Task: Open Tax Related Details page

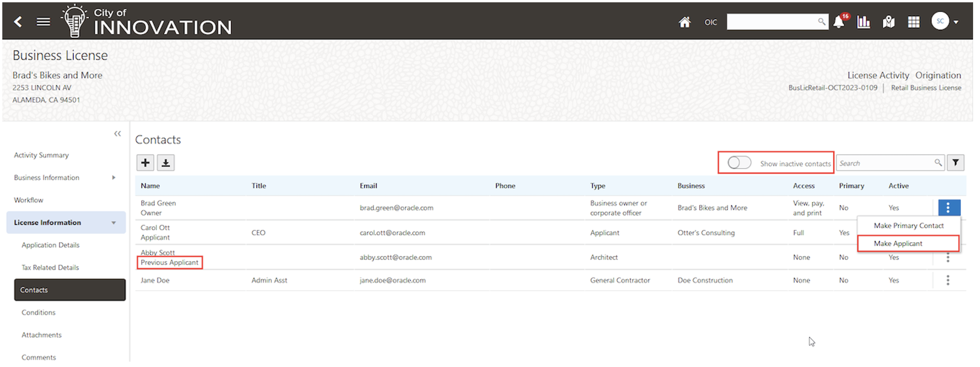Action: [50, 268]
